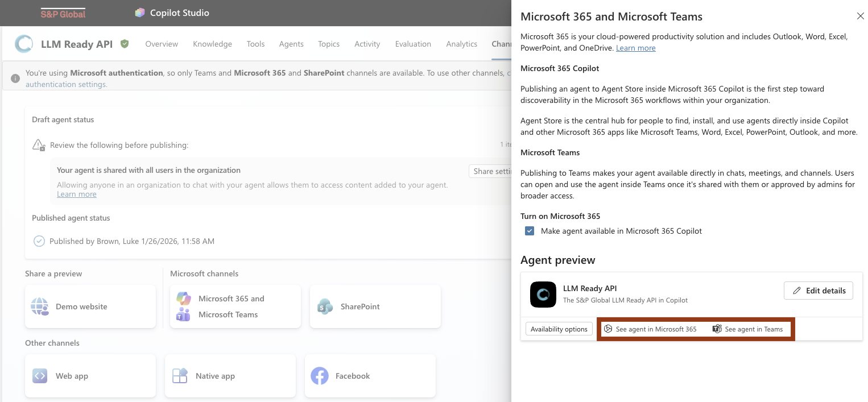Click Learn more link in Microsoft 365 description
Image resolution: width=868 pixels, height=402 pixels.
[x=636, y=48]
